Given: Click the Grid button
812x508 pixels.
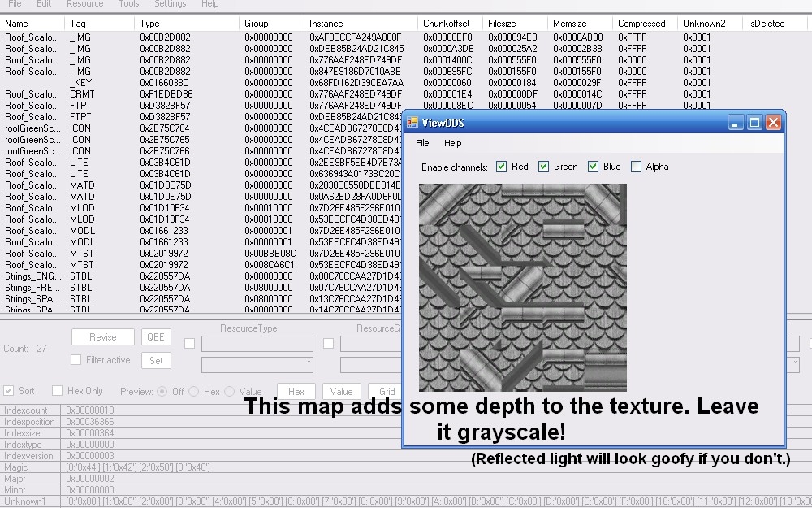Looking at the screenshot, I should point(387,392).
